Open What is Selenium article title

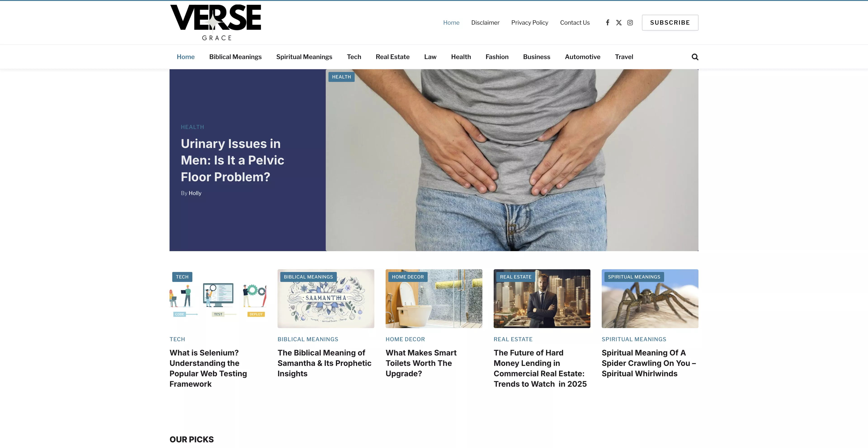click(208, 368)
